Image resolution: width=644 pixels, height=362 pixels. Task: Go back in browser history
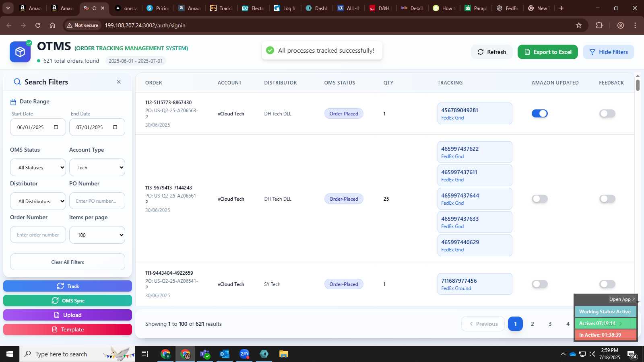pyautogui.click(x=9, y=25)
